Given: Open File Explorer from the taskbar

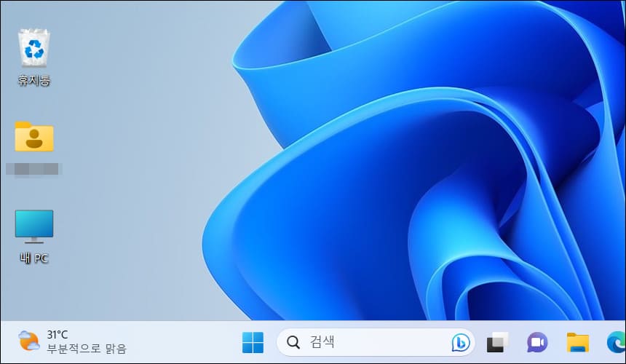Looking at the screenshot, I should pos(578,342).
